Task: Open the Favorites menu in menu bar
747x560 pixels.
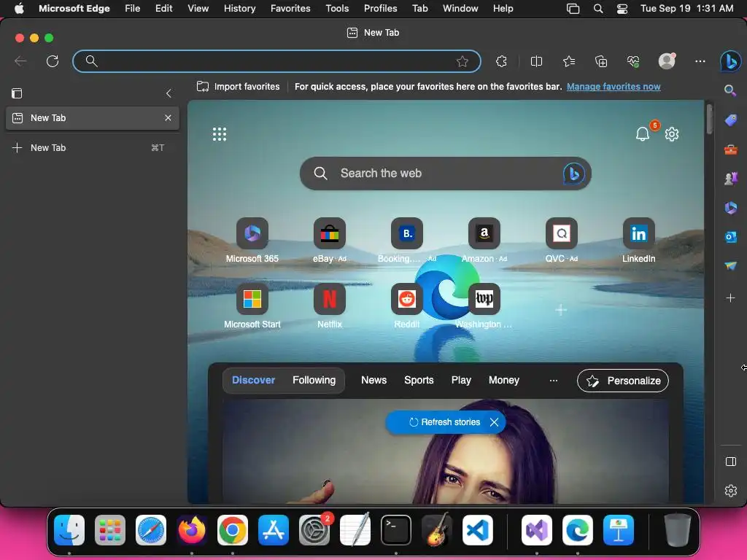Action: tap(290, 8)
